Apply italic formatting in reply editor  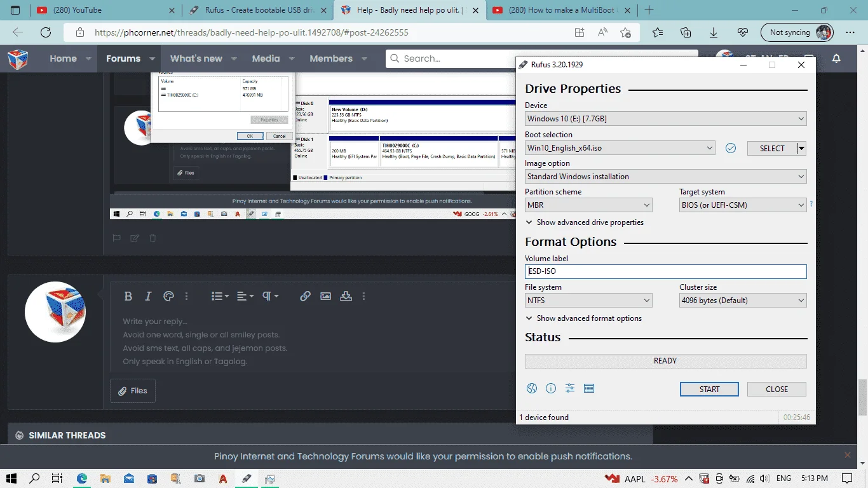tap(148, 296)
